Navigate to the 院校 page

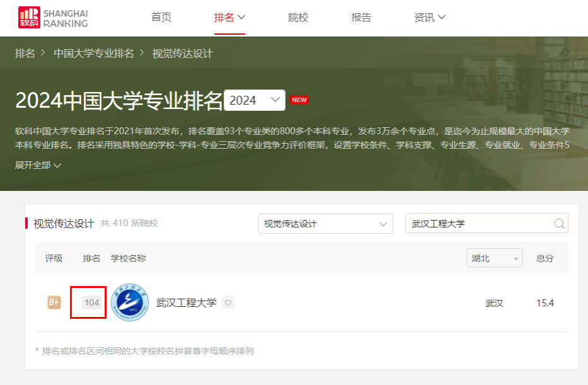click(x=298, y=18)
